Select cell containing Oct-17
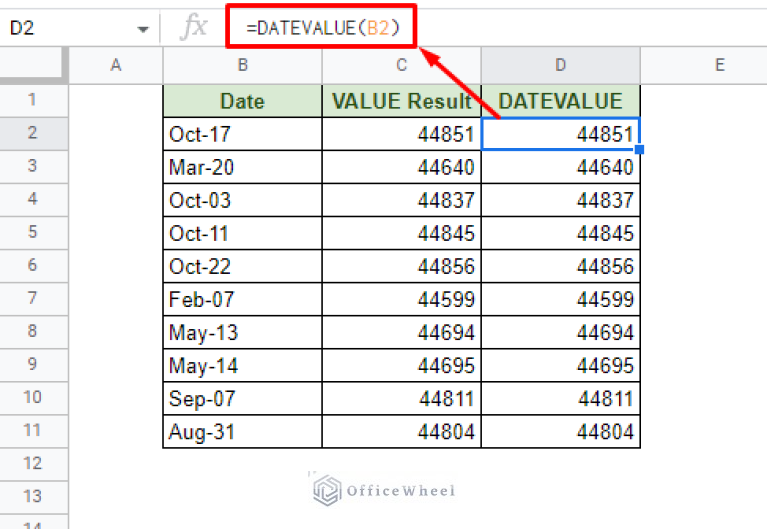Image resolution: width=767 pixels, height=529 pixels. (x=242, y=134)
